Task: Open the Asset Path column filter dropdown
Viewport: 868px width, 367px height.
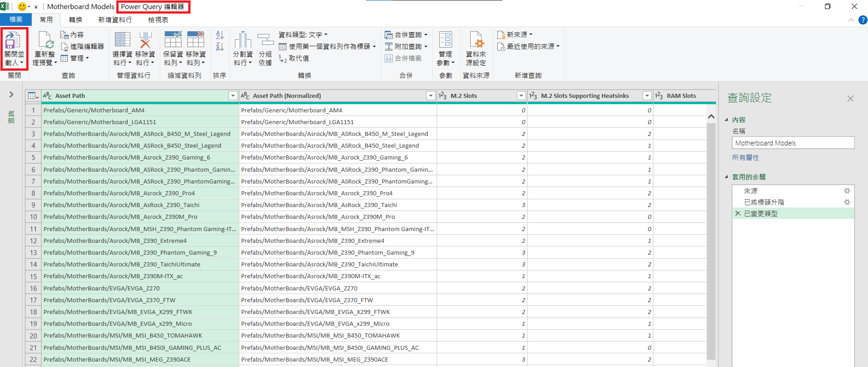Action: pyautogui.click(x=233, y=96)
